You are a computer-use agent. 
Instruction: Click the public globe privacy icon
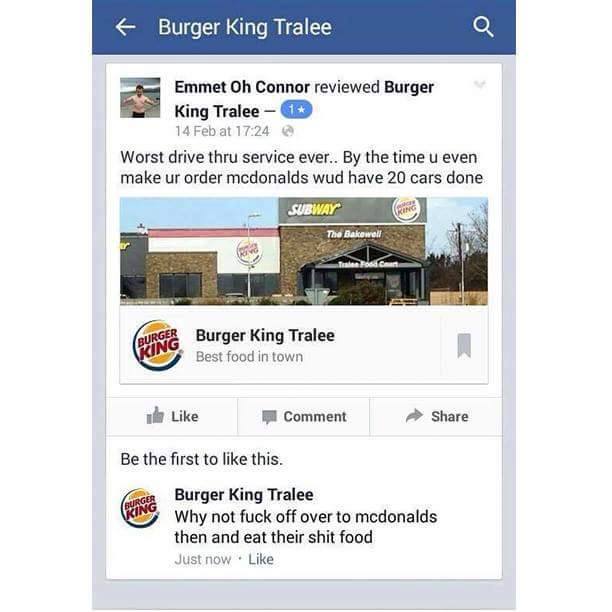coord(288,131)
